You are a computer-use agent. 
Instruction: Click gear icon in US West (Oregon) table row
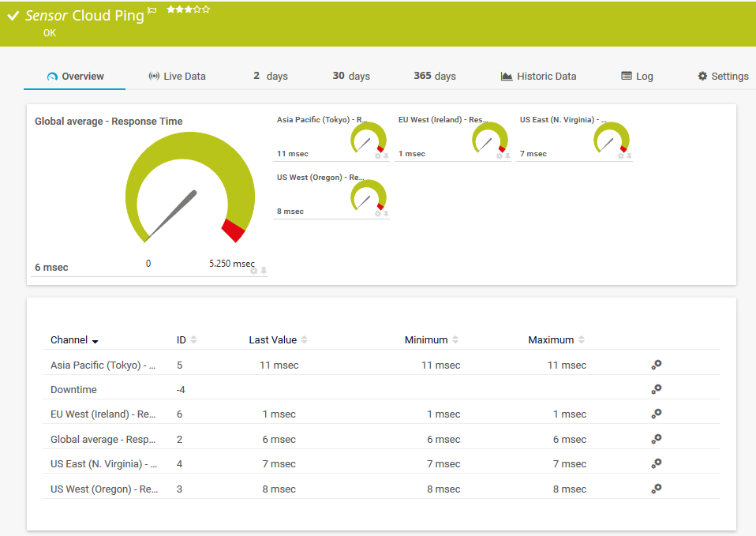point(656,489)
